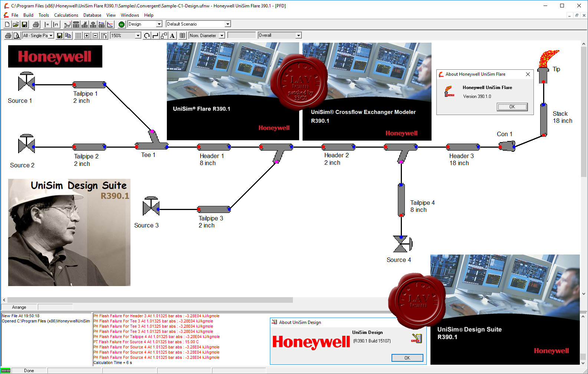Restore the inner PFD child window
This screenshot has height=374, width=588.
click(x=577, y=15)
